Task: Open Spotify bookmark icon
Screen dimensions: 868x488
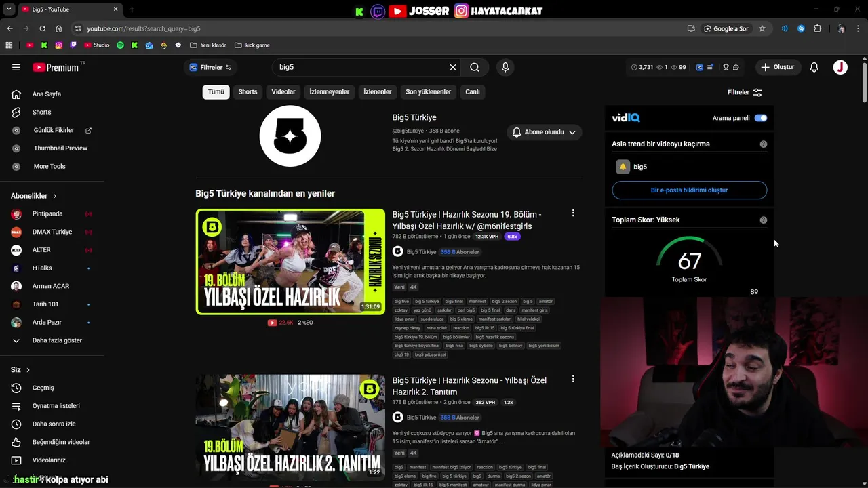Action: (120, 45)
